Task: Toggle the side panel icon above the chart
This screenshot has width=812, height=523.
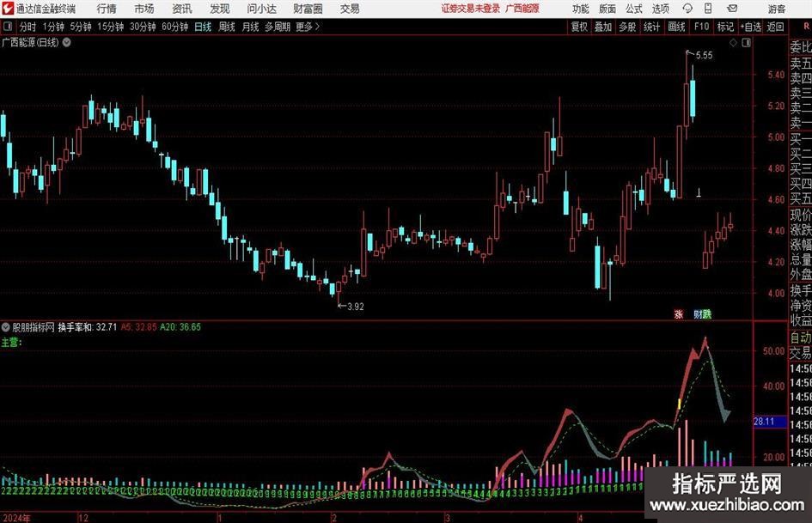Action: 746,43
